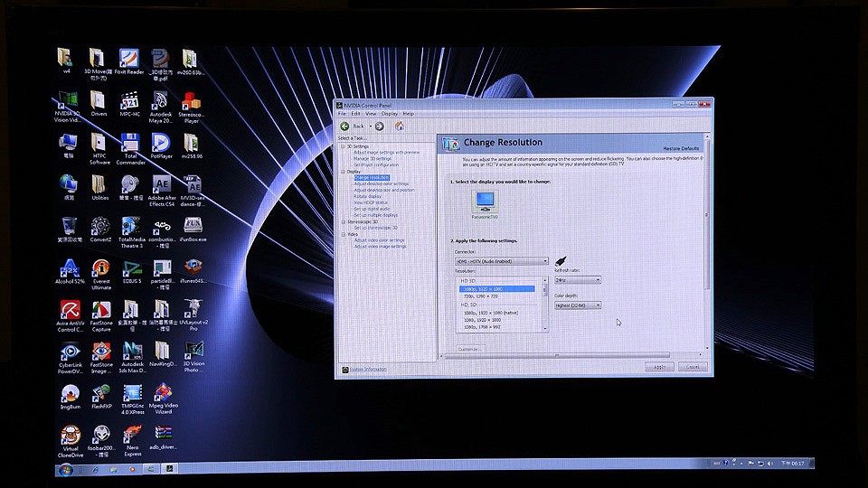
Task: Click the taskbar clock
Action: pos(792,463)
